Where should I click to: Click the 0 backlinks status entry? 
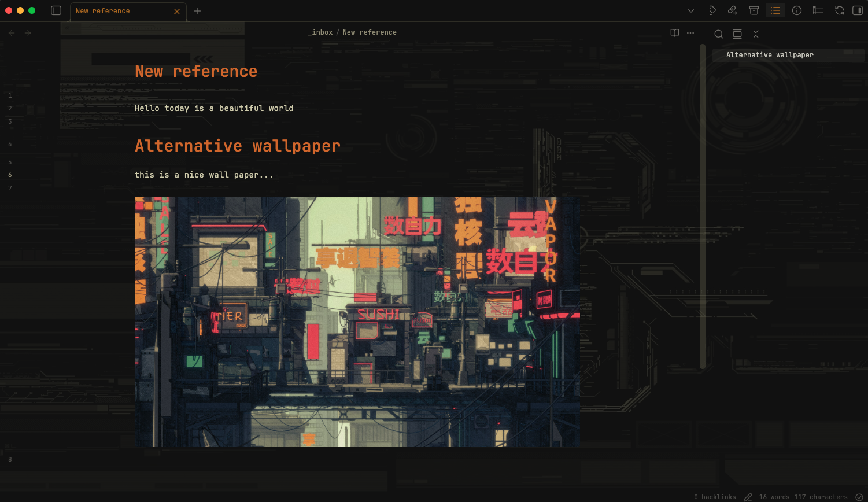(715, 497)
